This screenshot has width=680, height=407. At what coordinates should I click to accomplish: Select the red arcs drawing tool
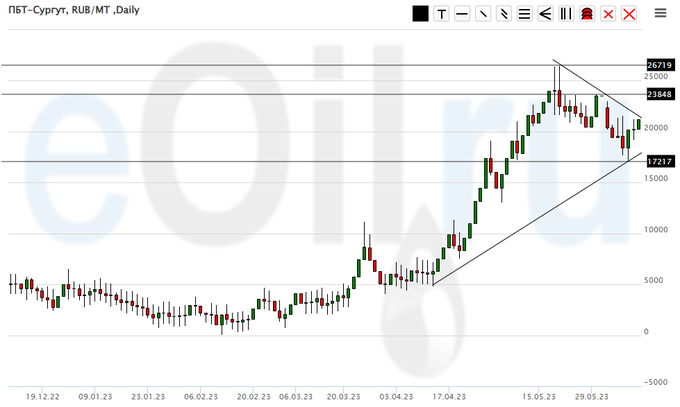pyautogui.click(x=587, y=14)
